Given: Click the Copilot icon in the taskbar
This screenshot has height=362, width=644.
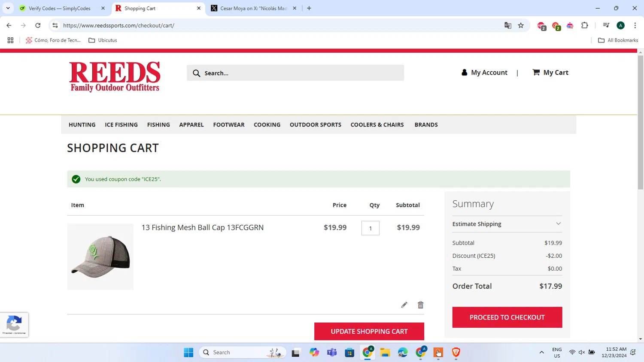Looking at the screenshot, I should [x=314, y=353].
